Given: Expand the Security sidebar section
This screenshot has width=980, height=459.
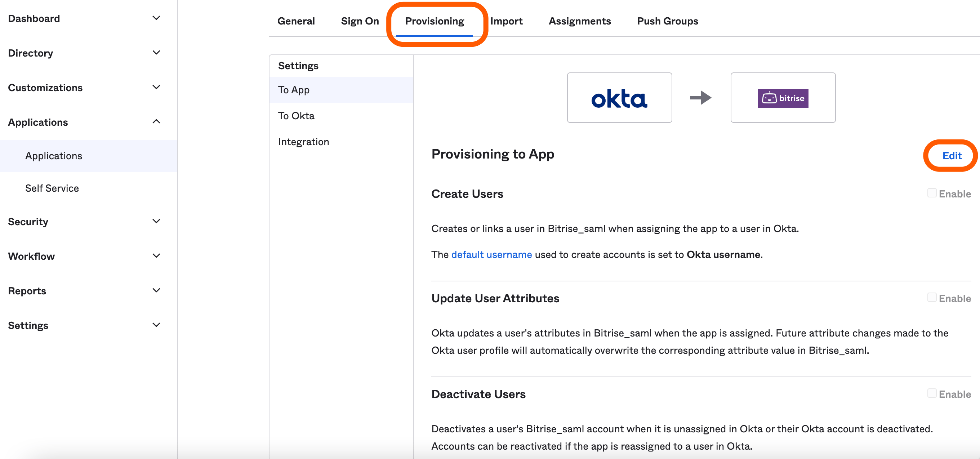Looking at the screenshot, I should click(x=156, y=221).
